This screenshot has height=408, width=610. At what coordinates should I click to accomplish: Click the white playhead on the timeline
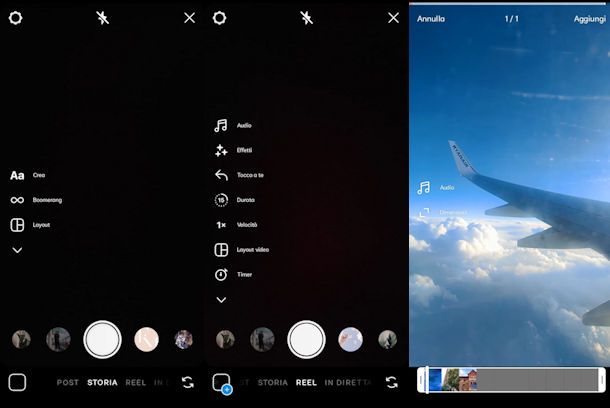tap(427, 380)
